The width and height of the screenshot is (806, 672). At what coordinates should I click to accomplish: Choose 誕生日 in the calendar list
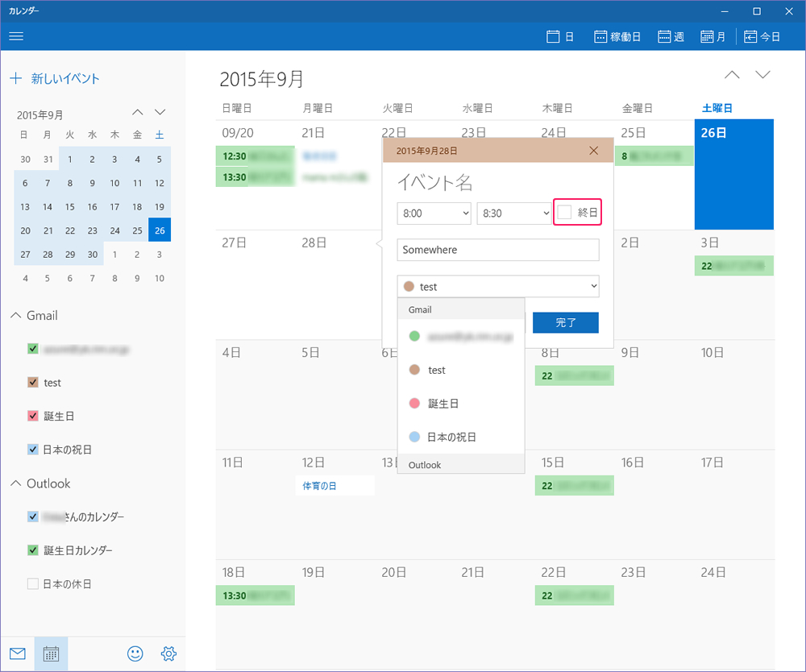461,404
